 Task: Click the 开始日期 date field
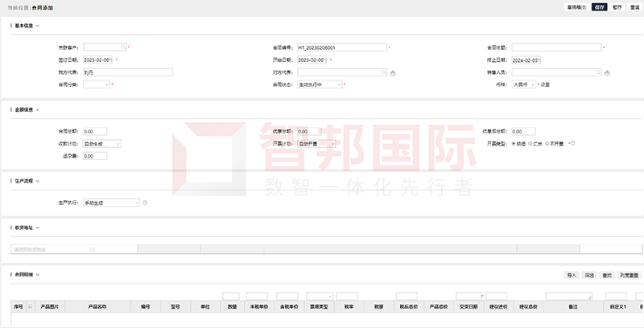(x=312, y=59)
